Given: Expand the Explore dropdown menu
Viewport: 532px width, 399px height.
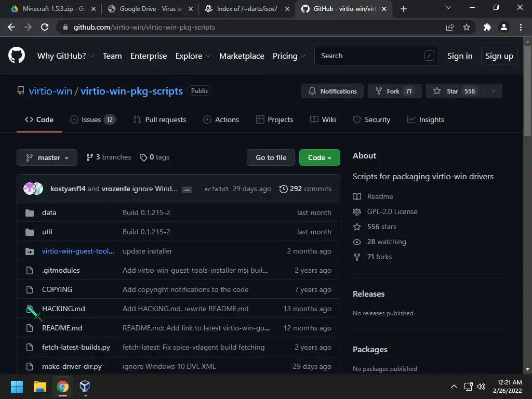Looking at the screenshot, I should pos(193,56).
